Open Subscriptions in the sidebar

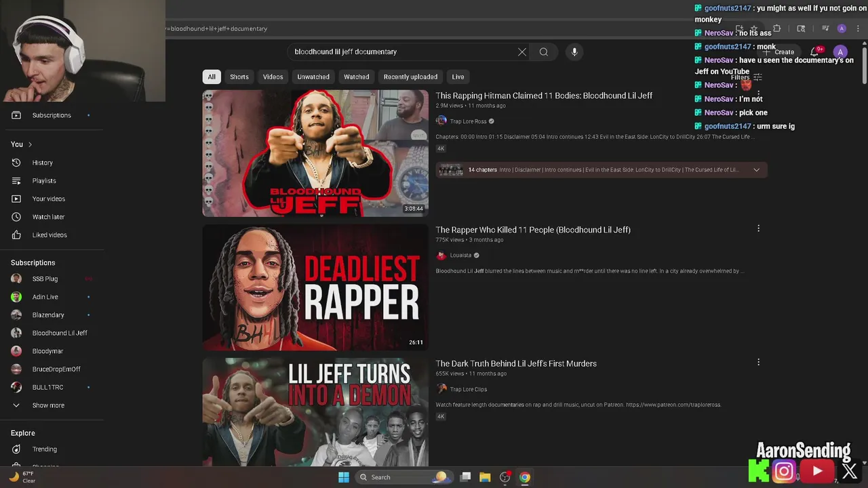click(52, 115)
